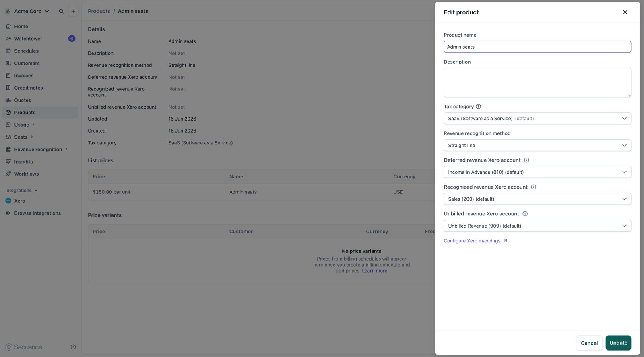Click the Workflows rocket icon
This screenshot has width=644, height=357.
pos(8,174)
